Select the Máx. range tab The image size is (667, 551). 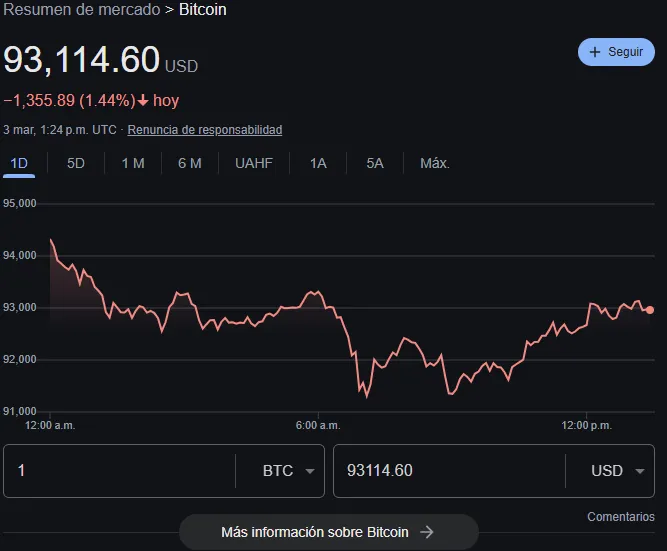click(x=435, y=163)
